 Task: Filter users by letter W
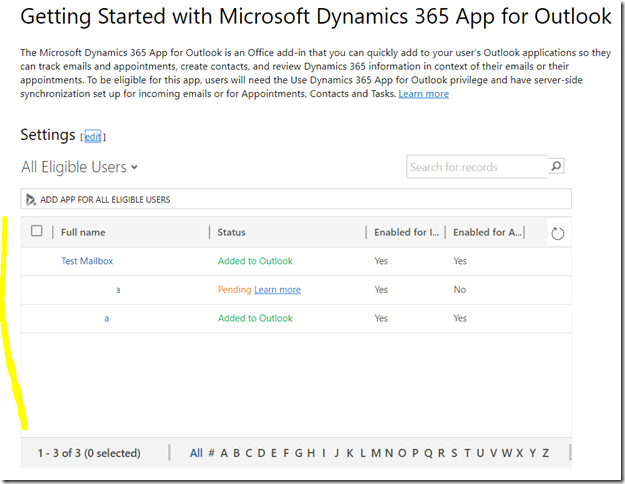tap(507, 453)
